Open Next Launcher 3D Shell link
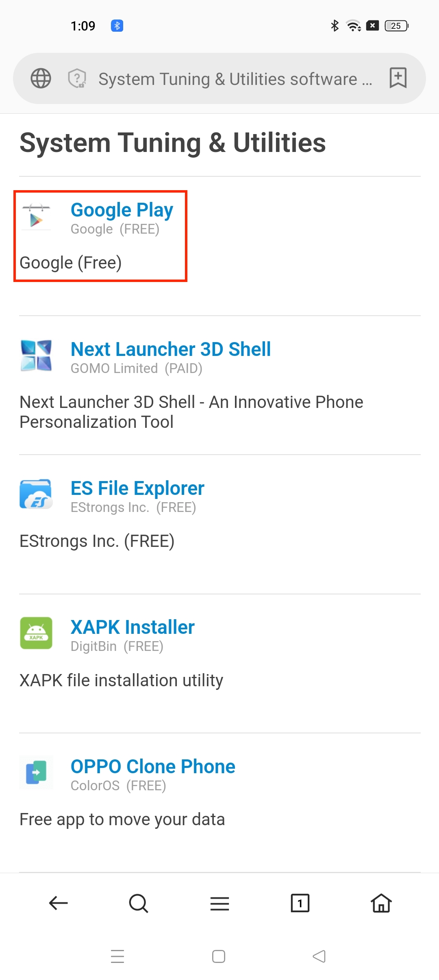 pos(171,349)
